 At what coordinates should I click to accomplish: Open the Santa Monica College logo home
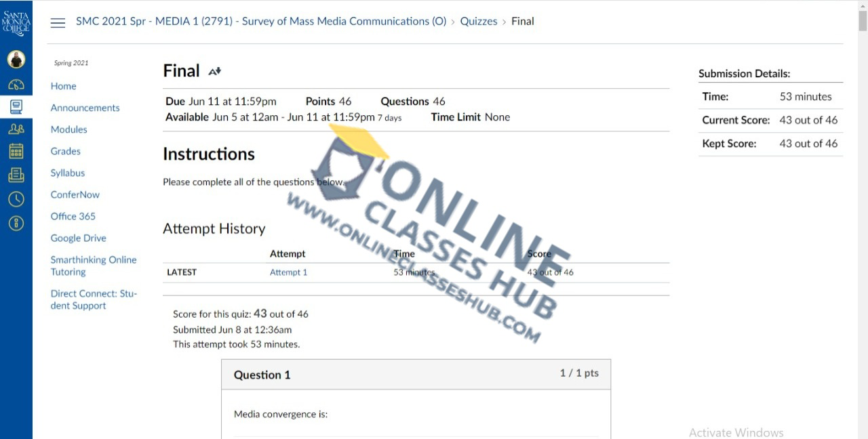coord(16,23)
